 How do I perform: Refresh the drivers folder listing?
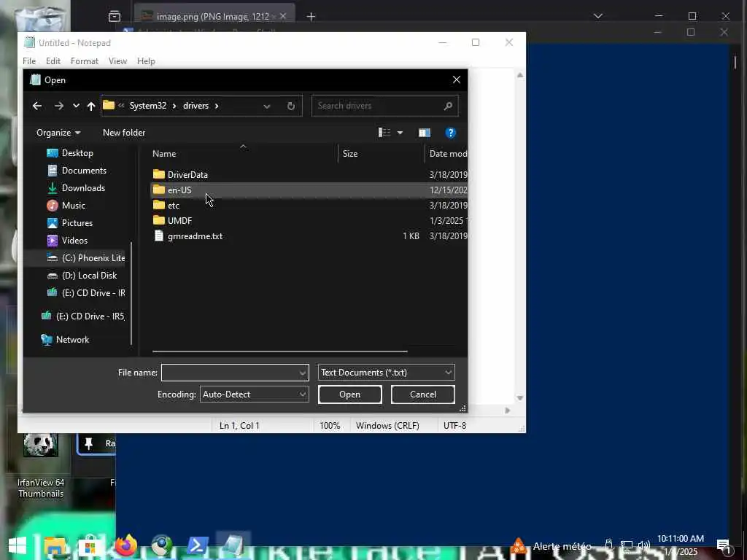tap(290, 106)
